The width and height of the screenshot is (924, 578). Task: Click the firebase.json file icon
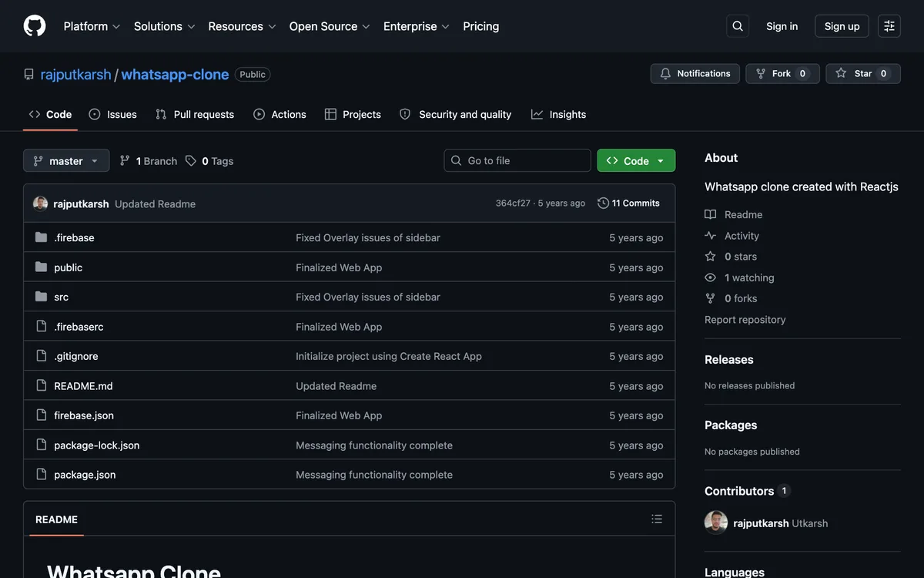tap(42, 415)
